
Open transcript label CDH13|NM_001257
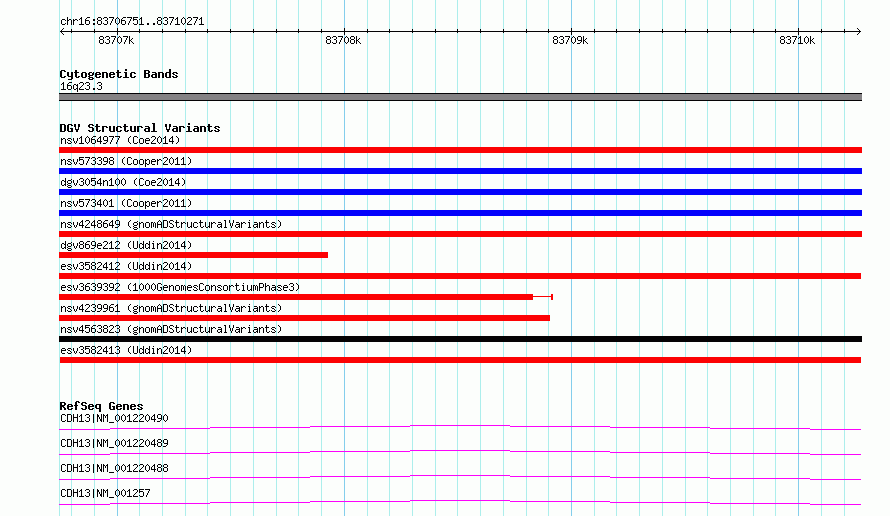click(x=105, y=493)
